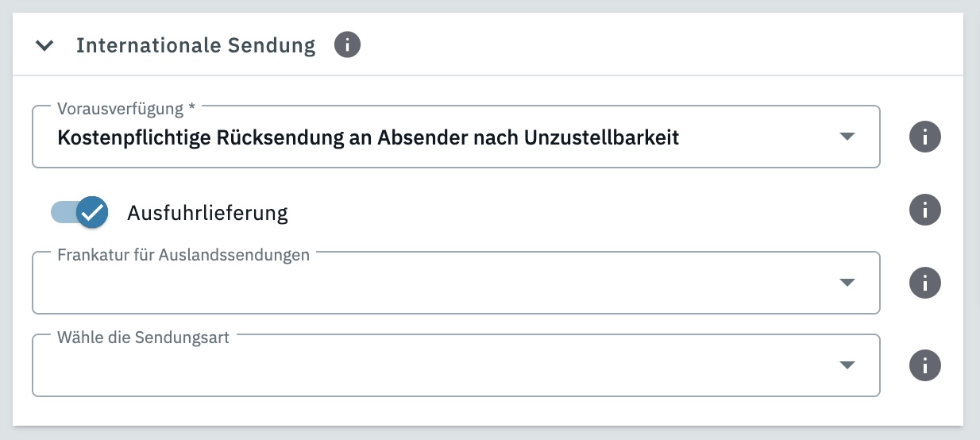Screen dimensions: 980x440
Task: Click inside the empty Frankatur für Auslandssendungen field
Action: click(429, 286)
